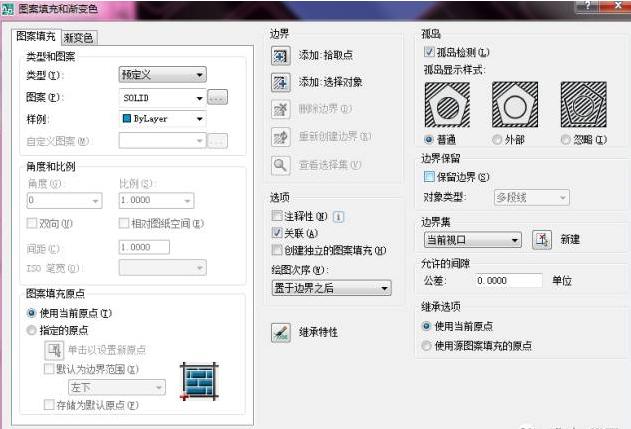
Task: Switch to the 图案填充 tab
Action: pos(36,36)
